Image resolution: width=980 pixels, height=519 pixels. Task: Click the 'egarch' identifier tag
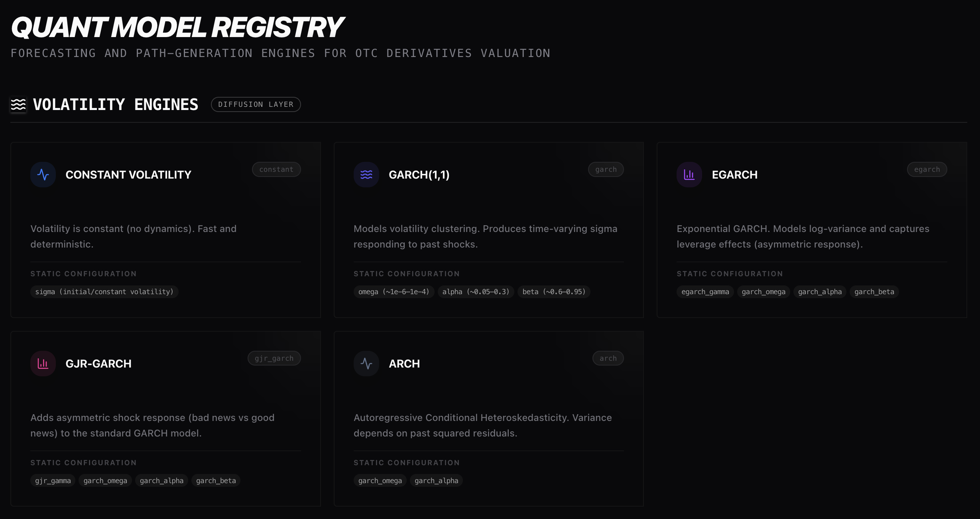point(927,169)
